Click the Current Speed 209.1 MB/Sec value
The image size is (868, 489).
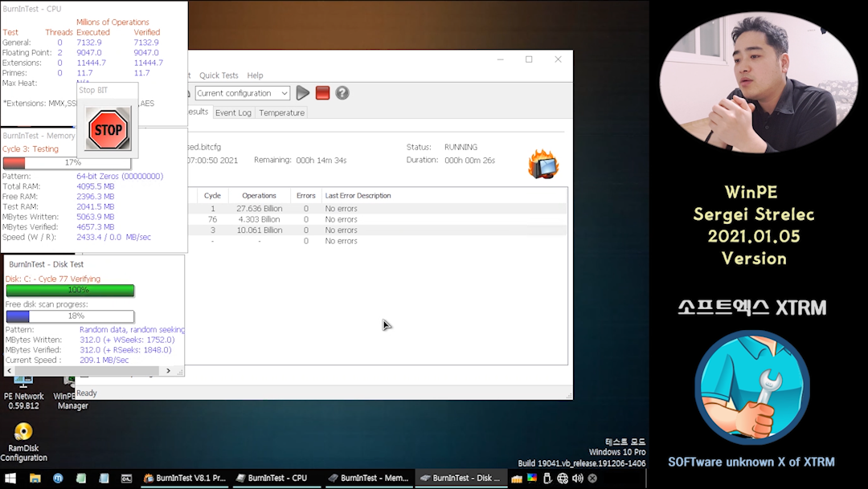[104, 360]
